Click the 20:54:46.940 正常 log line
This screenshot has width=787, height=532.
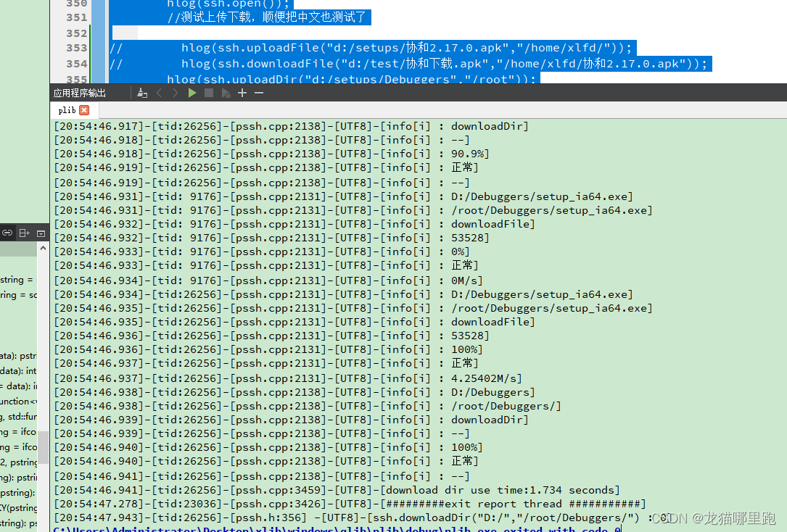[x=266, y=461]
